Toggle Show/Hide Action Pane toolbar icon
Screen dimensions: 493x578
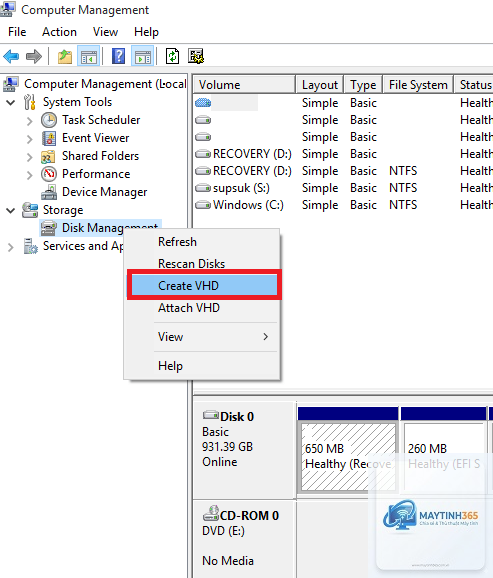143,56
